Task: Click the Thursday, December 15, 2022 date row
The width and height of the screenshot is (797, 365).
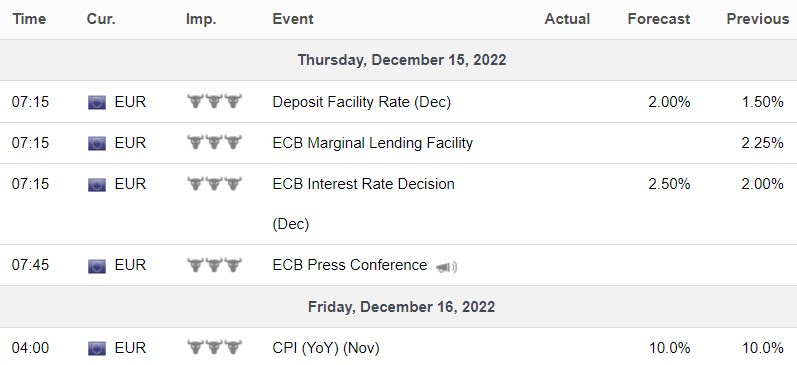Action: (x=398, y=60)
